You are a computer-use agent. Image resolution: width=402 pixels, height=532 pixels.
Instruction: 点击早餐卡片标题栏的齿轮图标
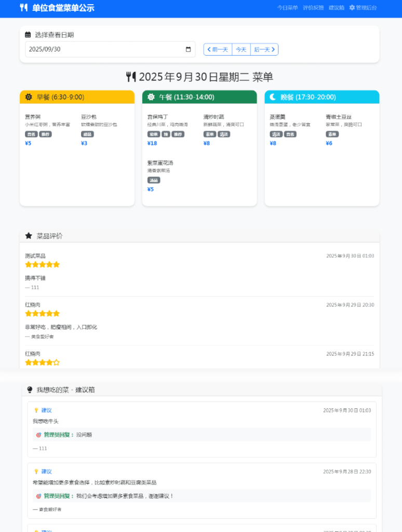[29, 97]
